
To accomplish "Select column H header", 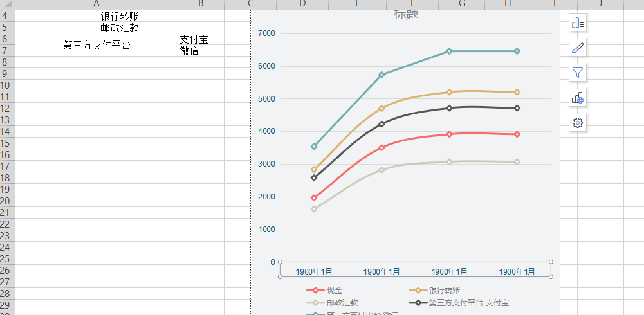I will point(508,4).
